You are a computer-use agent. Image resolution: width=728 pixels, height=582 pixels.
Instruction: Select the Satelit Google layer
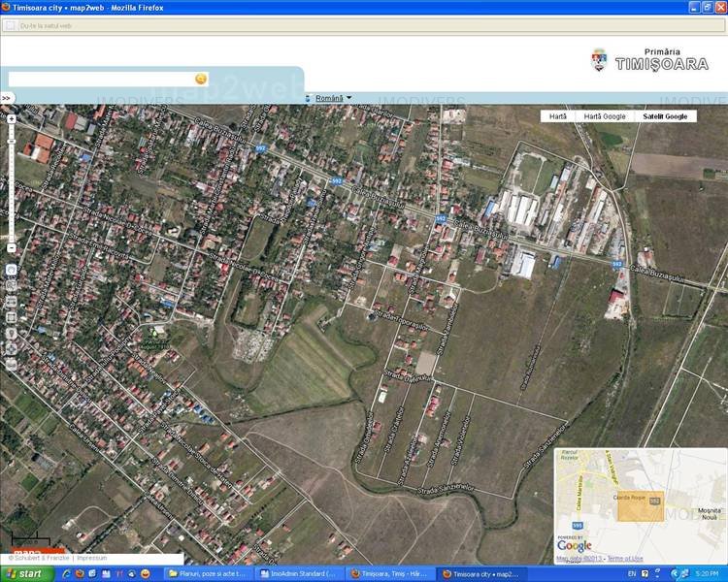(665, 116)
